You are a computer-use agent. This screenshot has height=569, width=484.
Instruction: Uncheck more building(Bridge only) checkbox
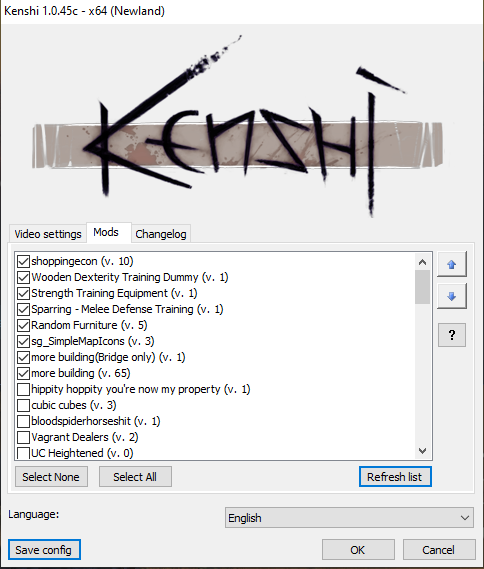point(24,357)
